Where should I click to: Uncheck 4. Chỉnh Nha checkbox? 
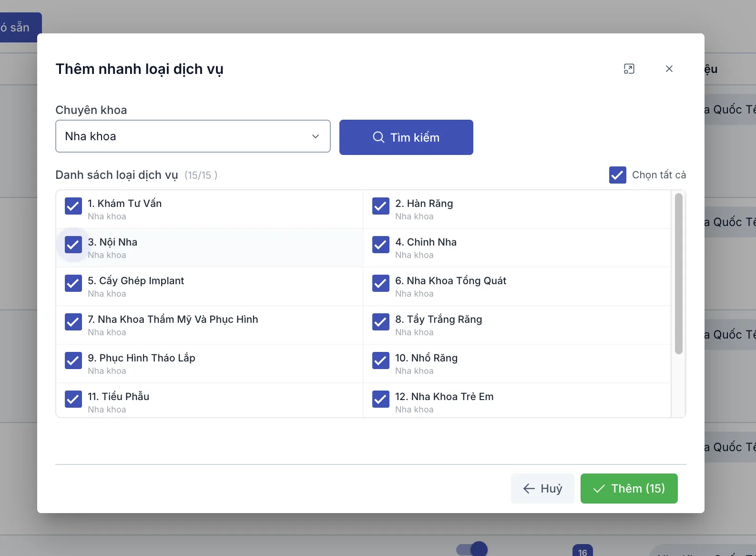coord(381,245)
